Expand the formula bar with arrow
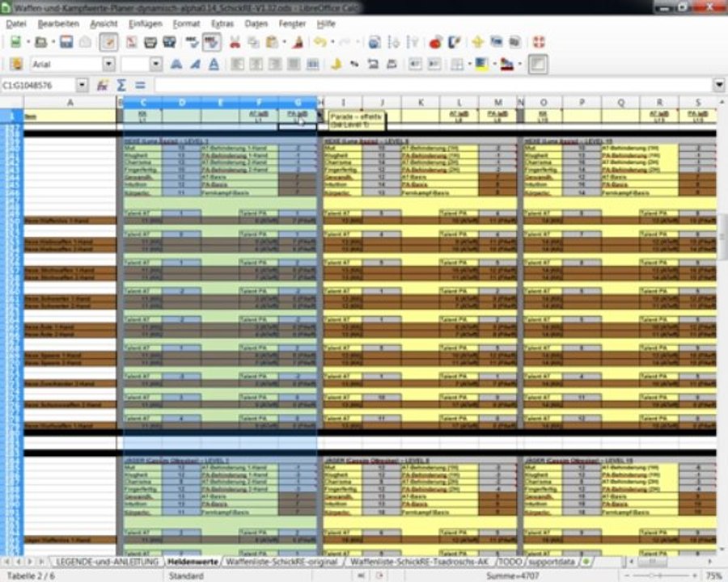Image resolution: width=728 pixels, height=582 pixels. [x=719, y=85]
